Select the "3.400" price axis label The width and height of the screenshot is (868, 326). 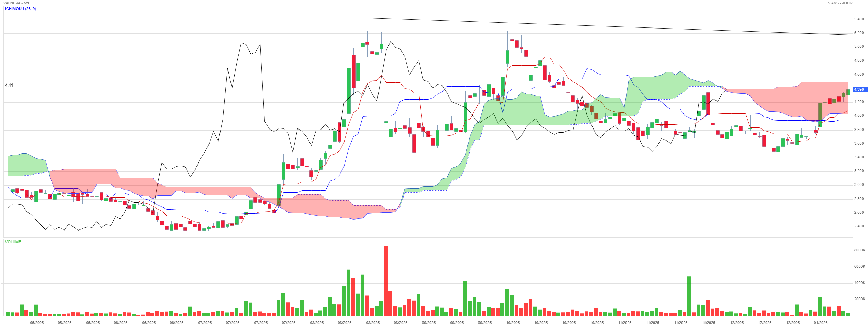coord(859,157)
